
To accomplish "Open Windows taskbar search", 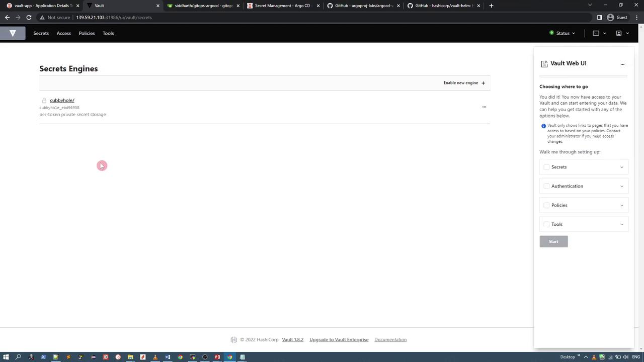I will (19, 357).
